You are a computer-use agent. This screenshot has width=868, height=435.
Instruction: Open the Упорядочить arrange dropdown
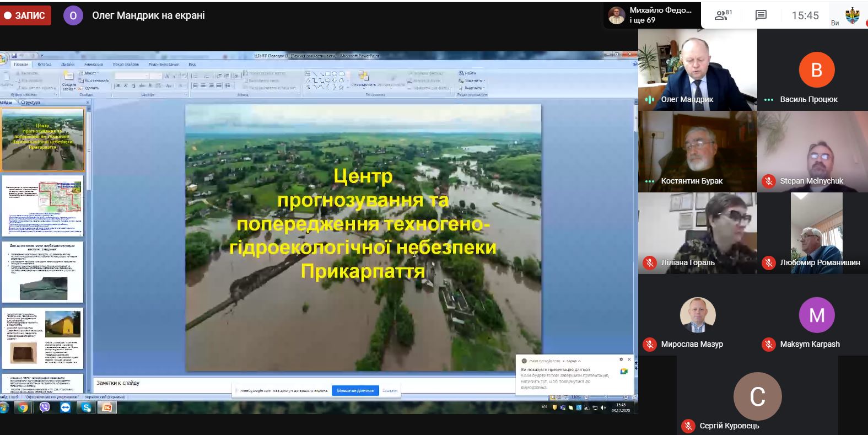click(364, 79)
